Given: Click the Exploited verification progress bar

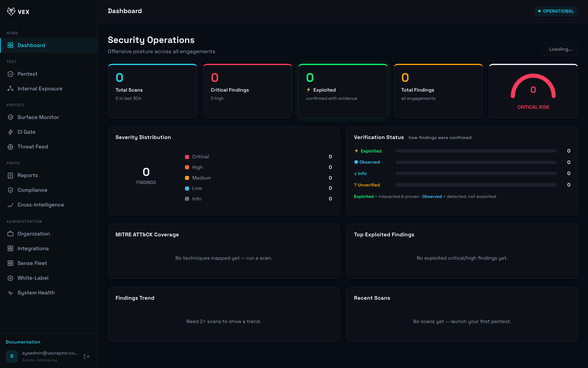Looking at the screenshot, I should point(476,151).
